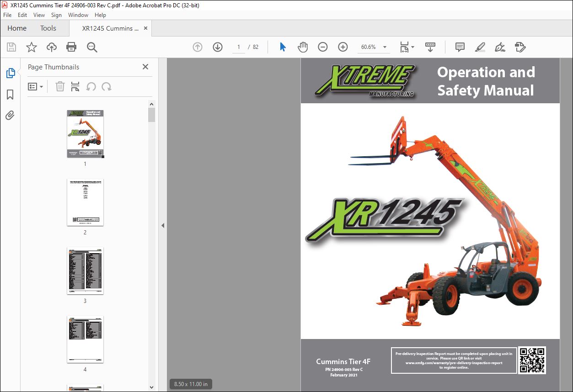Image resolution: width=573 pixels, height=392 pixels.
Task: Click the 8.50 x 11.00 in size label
Action: 191,384
